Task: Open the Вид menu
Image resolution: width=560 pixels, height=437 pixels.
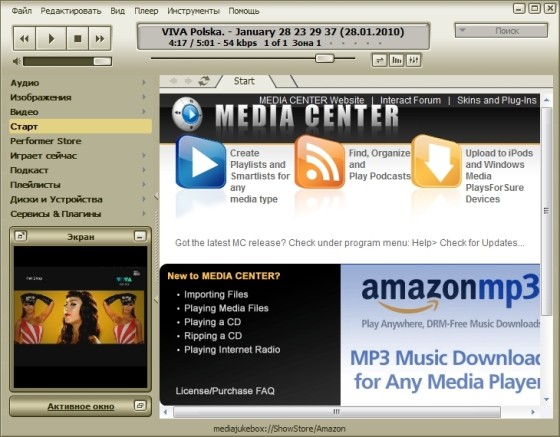Action: pyautogui.click(x=118, y=11)
